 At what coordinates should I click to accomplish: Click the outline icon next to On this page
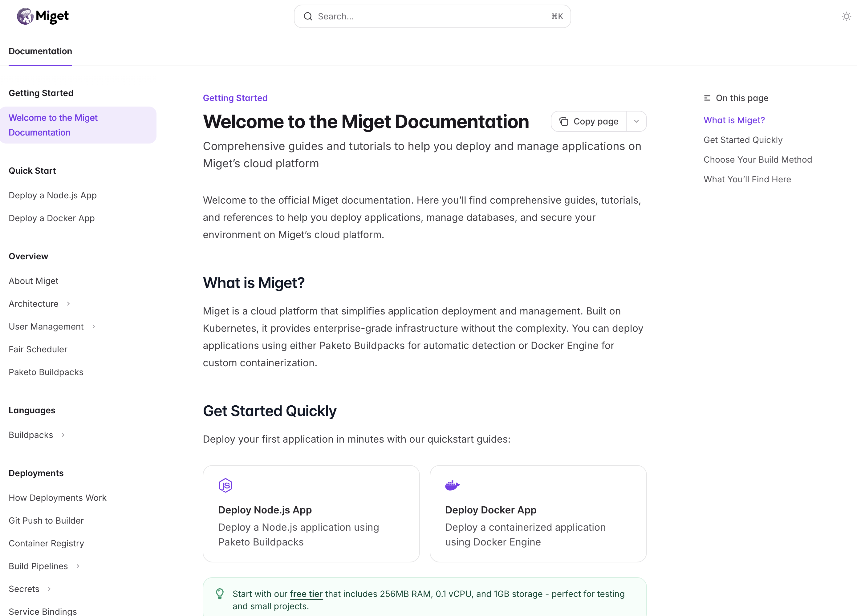click(x=707, y=98)
